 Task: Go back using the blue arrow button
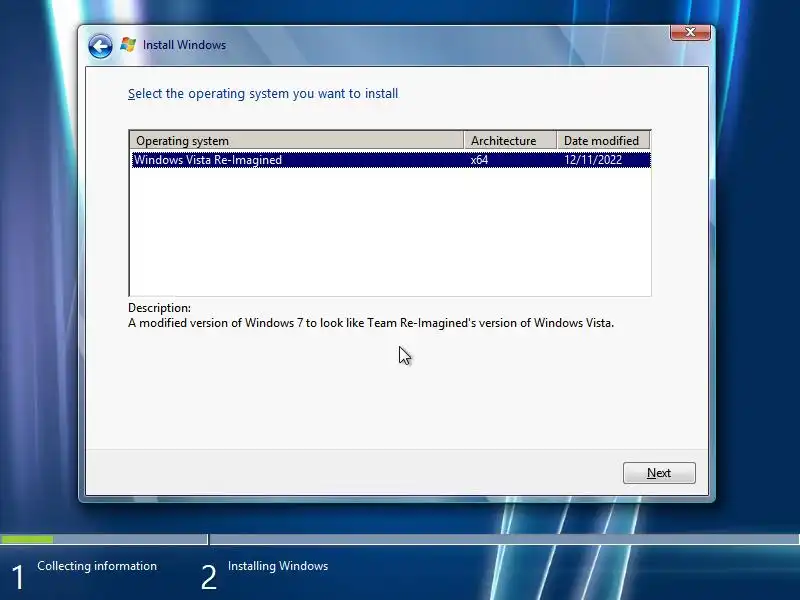(100, 47)
